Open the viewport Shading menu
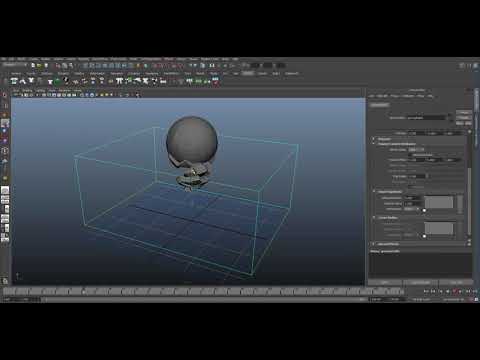The height and width of the screenshot is (360, 480). click(x=27, y=90)
